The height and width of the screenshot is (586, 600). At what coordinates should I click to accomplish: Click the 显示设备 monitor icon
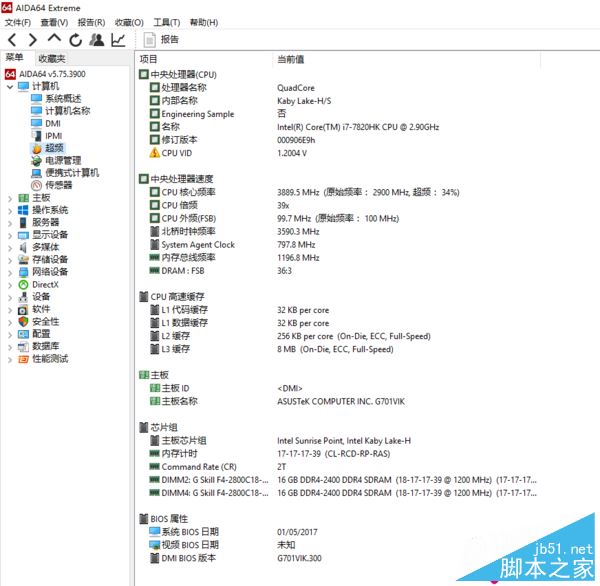pos(23,235)
